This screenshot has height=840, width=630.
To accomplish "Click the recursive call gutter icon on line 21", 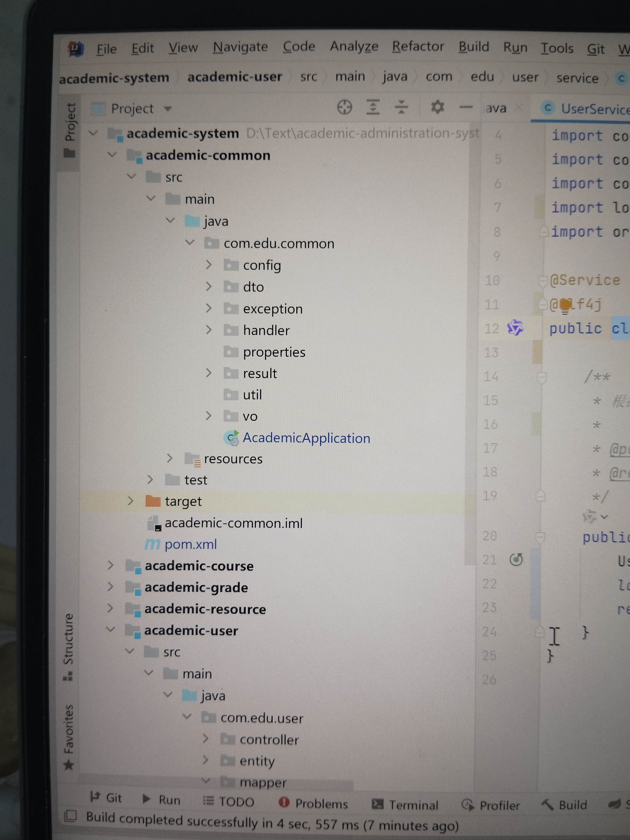I will coord(516,559).
